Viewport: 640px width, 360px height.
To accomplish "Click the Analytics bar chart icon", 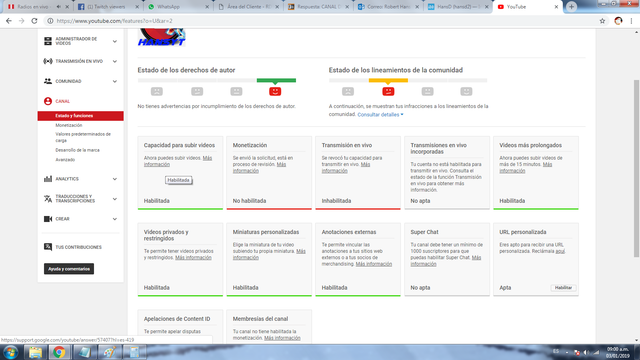I will (x=48, y=179).
